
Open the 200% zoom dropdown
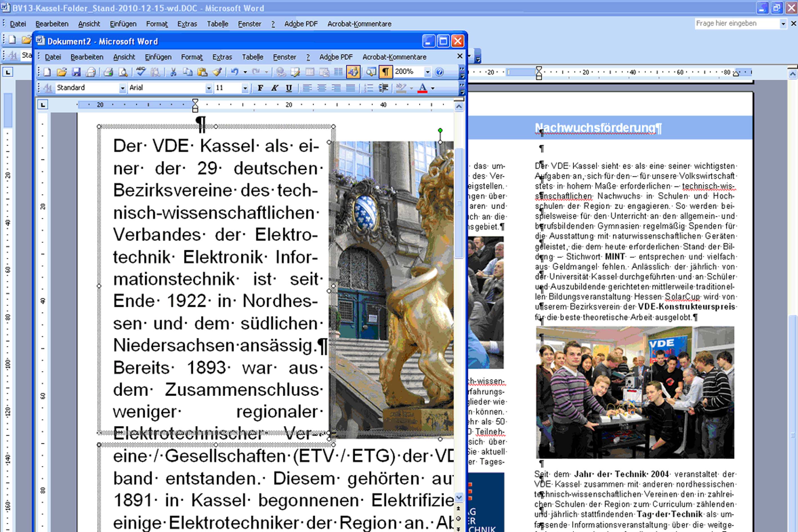point(428,72)
